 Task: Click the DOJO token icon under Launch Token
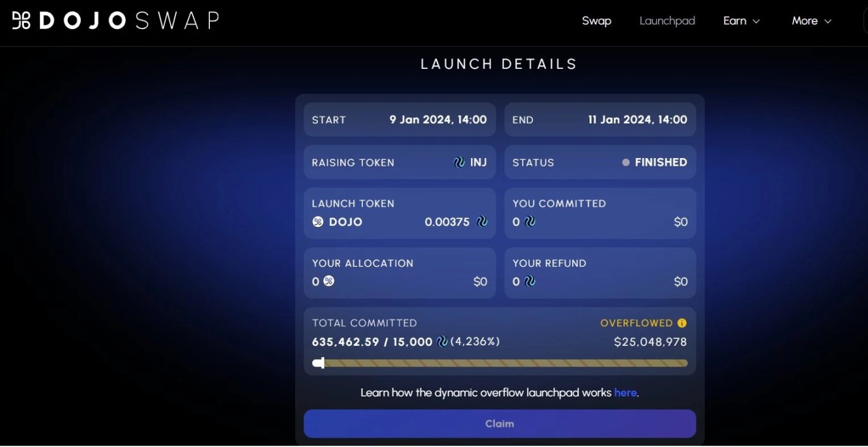pos(318,222)
